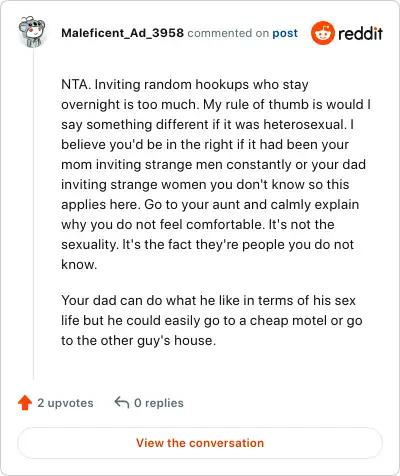Click the line starting "Your dad can do"
The width and height of the screenshot is (400, 476).
coord(208,300)
